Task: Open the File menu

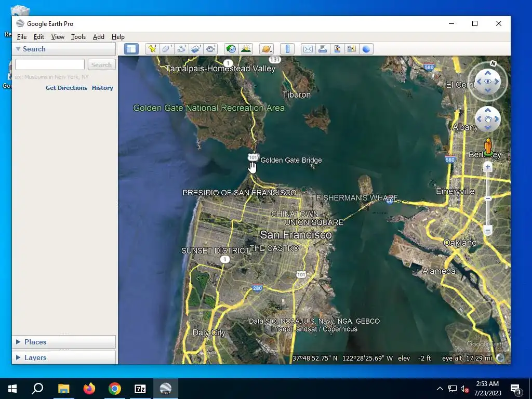Action: click(x=22, y=37)
